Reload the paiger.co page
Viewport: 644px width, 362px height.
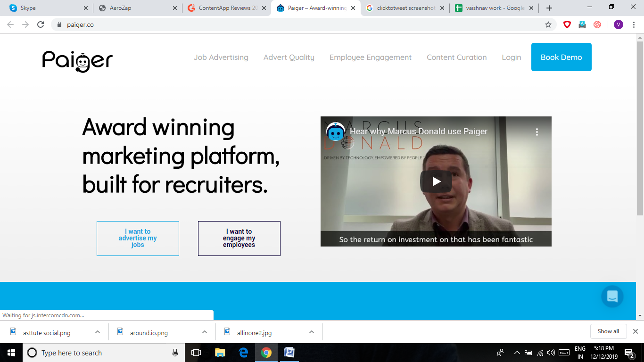click(41, 25)
